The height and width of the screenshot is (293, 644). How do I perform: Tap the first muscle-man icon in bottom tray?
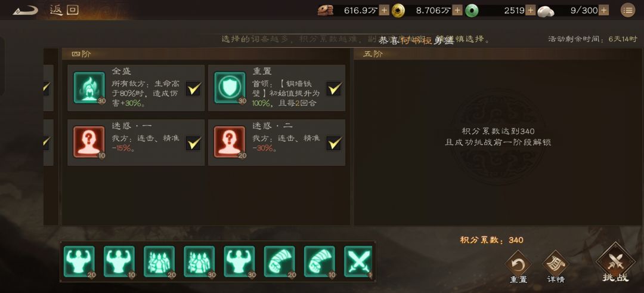coord(79,261)
